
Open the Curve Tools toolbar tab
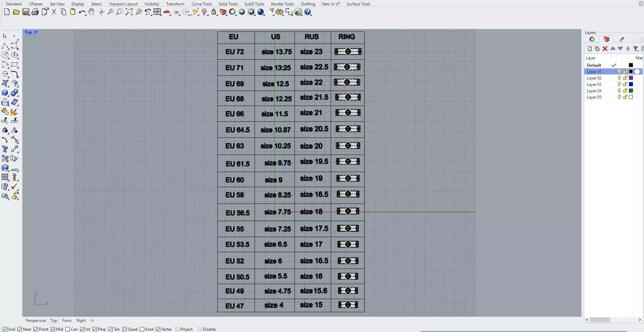[202, 4]
